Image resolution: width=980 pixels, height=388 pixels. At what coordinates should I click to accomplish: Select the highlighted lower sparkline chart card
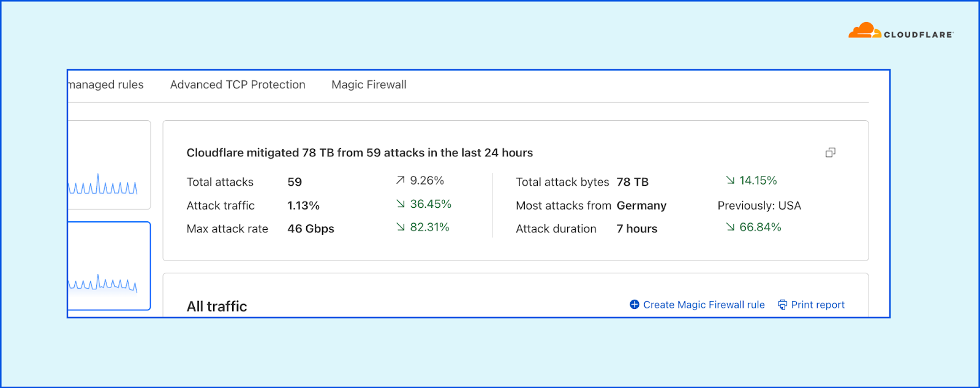click(x=109, y=266)
